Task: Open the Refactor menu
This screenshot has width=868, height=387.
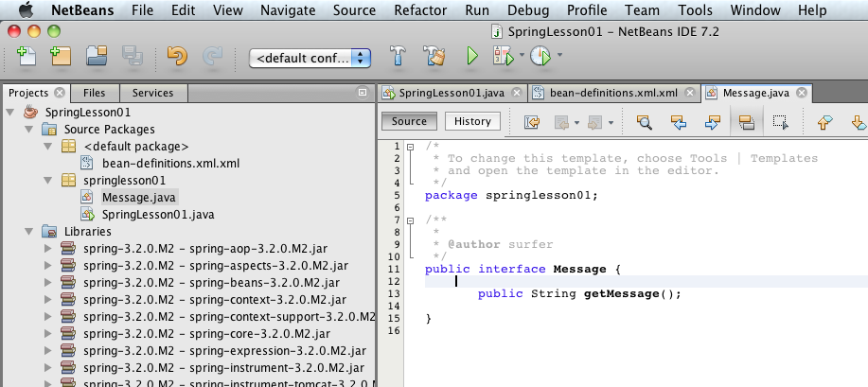Action: [x=421, y=10]
